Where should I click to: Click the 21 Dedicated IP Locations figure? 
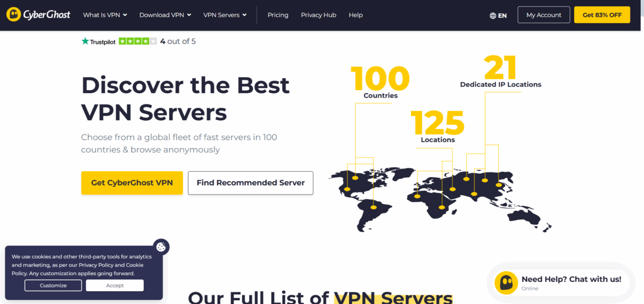pos(501,71)
